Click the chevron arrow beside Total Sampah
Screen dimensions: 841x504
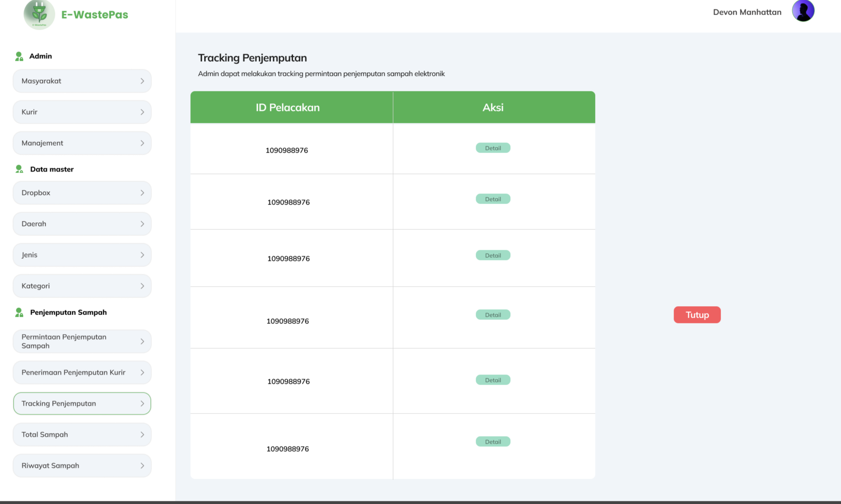[142, 435]
